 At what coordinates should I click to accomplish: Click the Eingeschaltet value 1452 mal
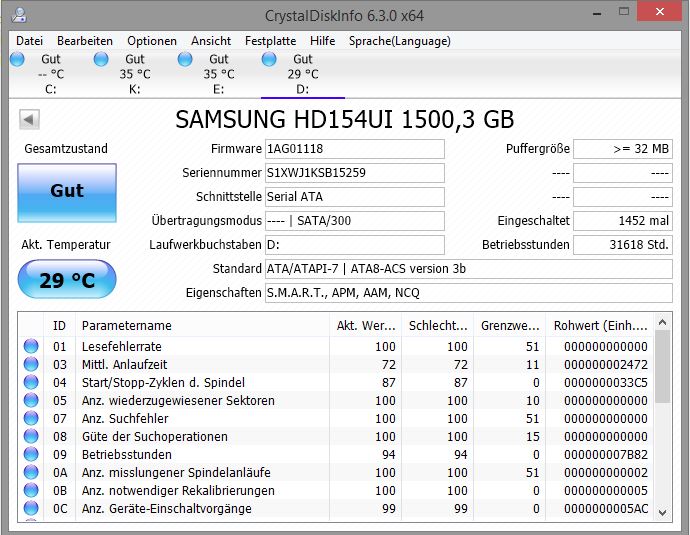(x=623, y=221)
